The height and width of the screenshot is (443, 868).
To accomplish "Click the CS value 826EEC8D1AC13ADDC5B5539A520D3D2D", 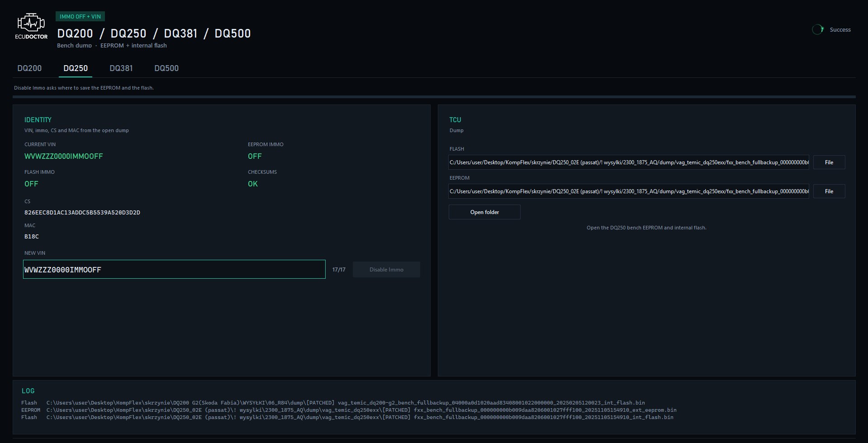I will pyautogui.click(x=82, y=213).
